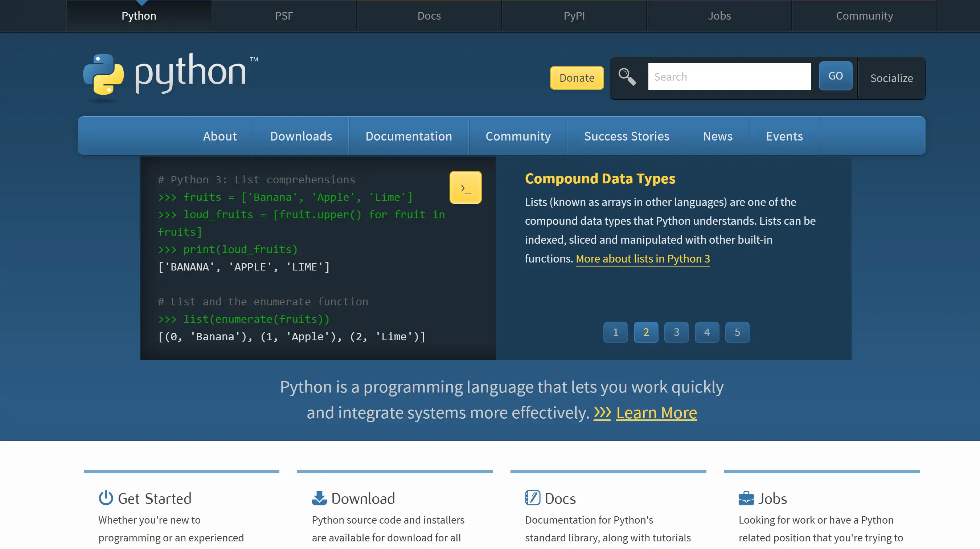Click the comment '# List and the enumerate function'
980x549 pixels.
[263, 301]
